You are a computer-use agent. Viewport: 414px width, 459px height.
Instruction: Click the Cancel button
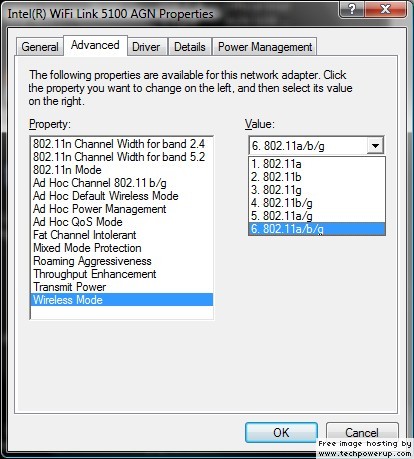362,433
